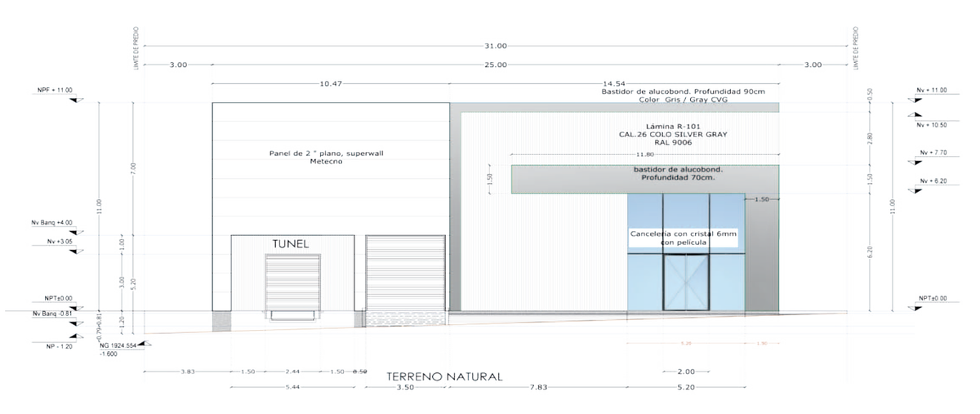The width and height of the screenshot is (980, 414).
Task: Select the 'NPF + 11.00' level marker
Action: click(x=55, y=91)
